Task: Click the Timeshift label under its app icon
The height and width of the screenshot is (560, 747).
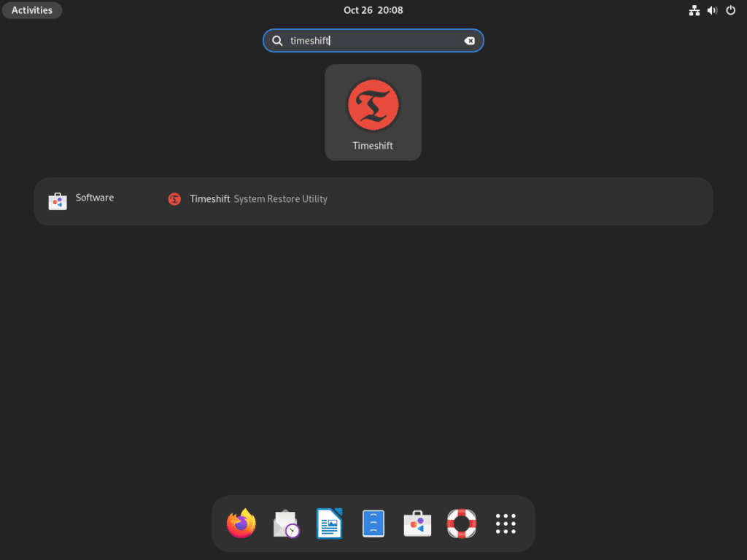Action: 373,145
